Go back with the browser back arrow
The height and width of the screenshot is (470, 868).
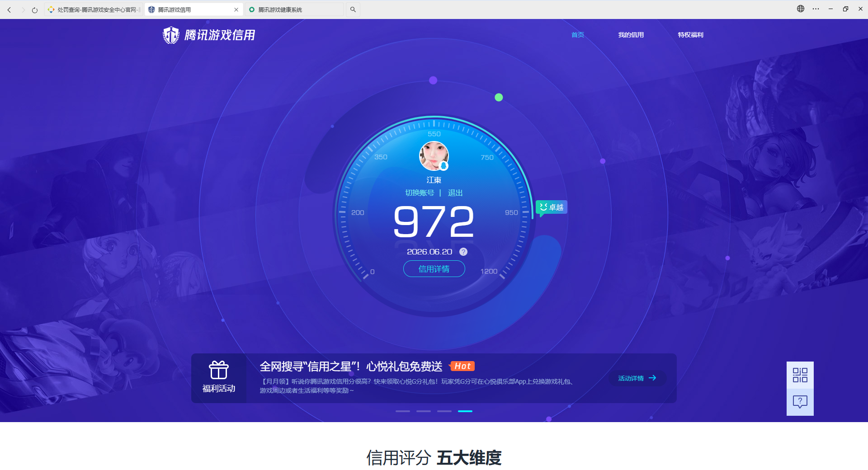[9, 9]
